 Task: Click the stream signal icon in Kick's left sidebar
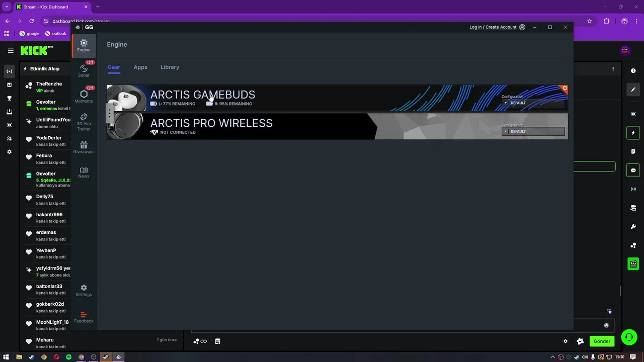pyautogui.click(x=9, y=71)
